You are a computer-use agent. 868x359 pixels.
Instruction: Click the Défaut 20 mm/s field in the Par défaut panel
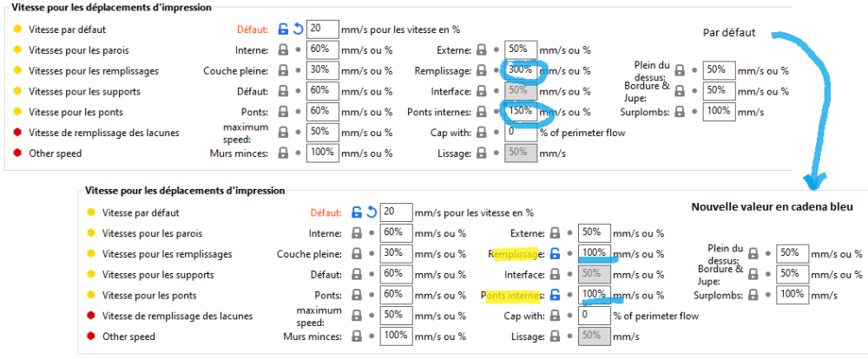320,29
